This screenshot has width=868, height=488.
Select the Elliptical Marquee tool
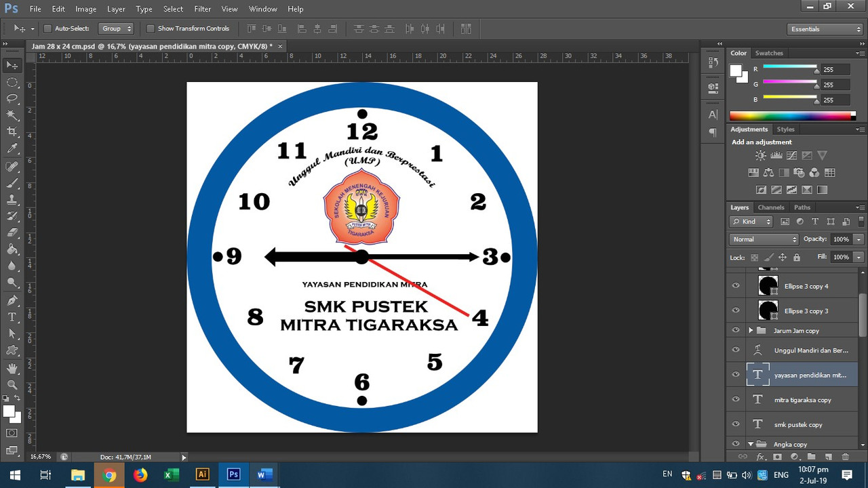coord(12,82)
